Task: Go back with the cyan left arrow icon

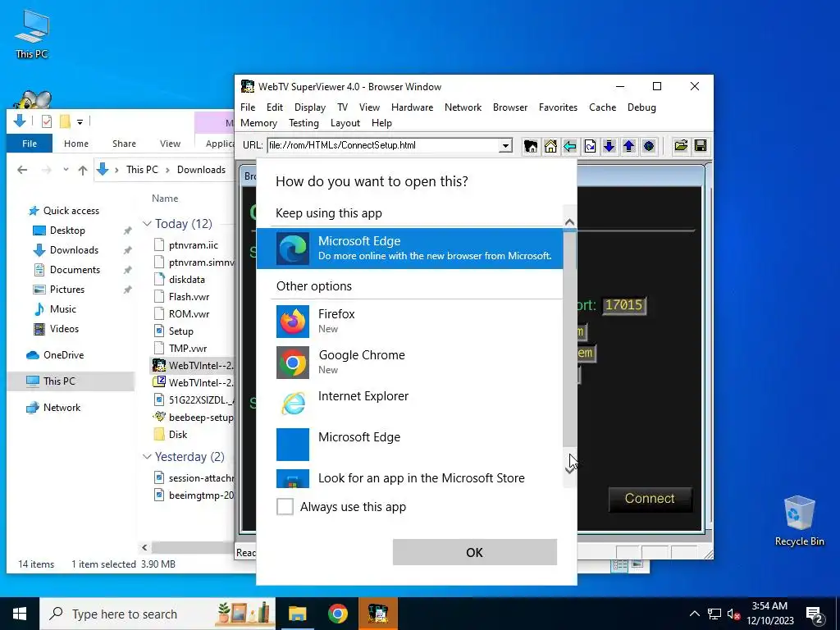Action: point(570,146)
